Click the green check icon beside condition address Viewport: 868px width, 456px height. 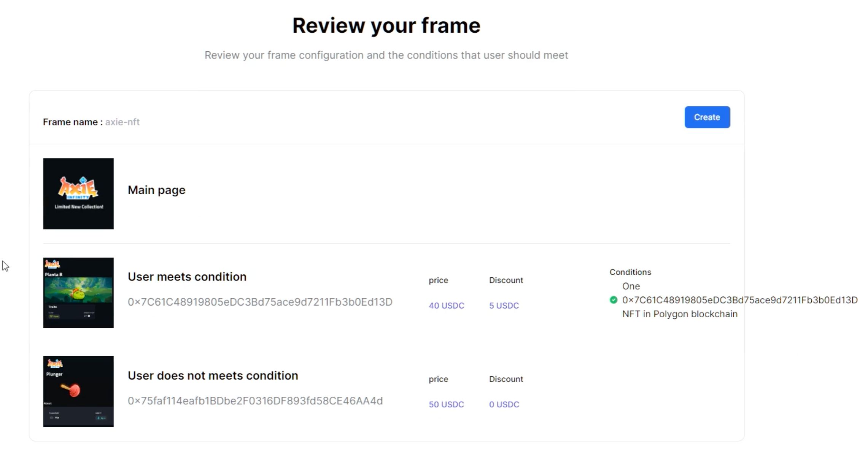click(613, 300)
